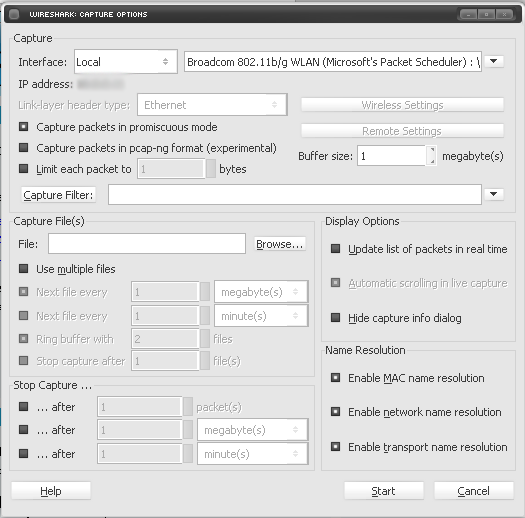Image resolution: width=525 pixels, height=518 pixels.
Task: Open capture filter history dropdown arrow
Action: tap(494, 194)
